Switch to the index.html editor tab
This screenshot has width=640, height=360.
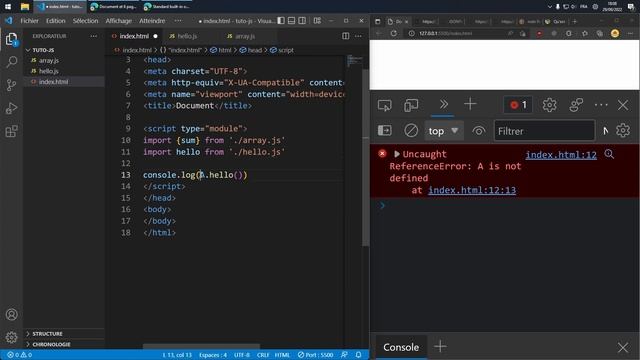coord(134,36)
